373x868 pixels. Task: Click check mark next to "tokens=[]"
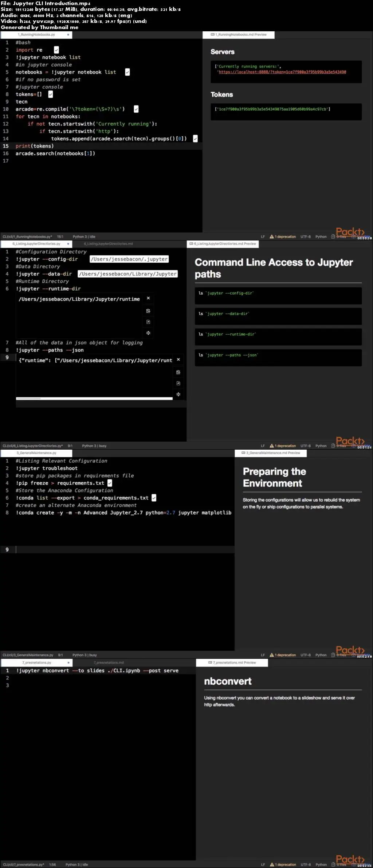pos(51,94)
